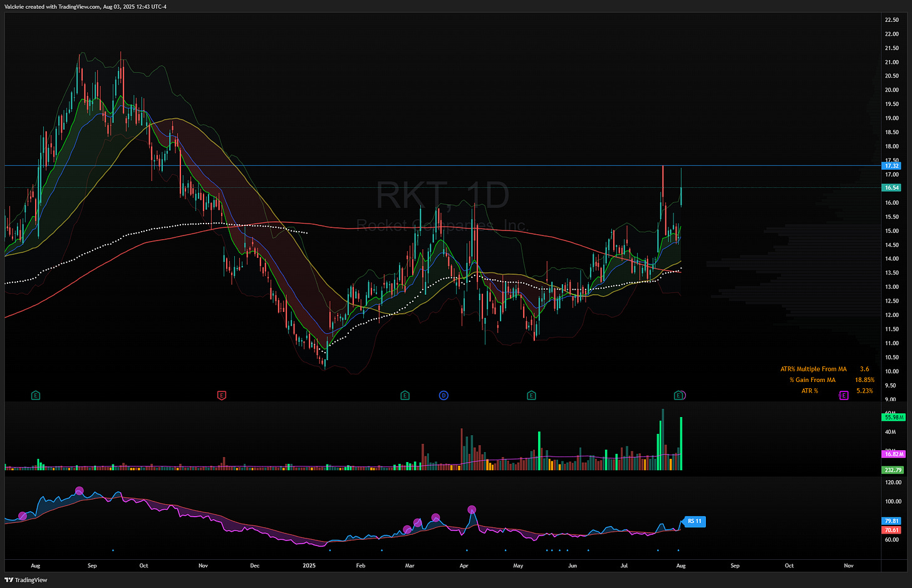The height and width of the screenshot is (588, 912).
Task: Click the 2025 year label on the time axis
Action: [309, 565]
